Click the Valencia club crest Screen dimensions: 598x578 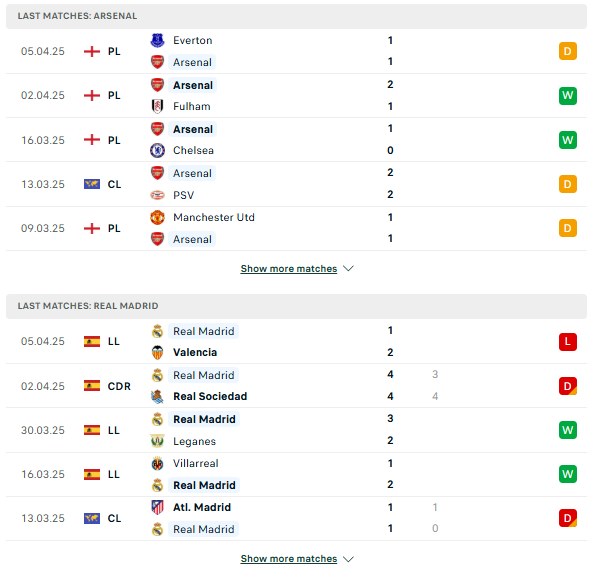[x=158, y=352]
